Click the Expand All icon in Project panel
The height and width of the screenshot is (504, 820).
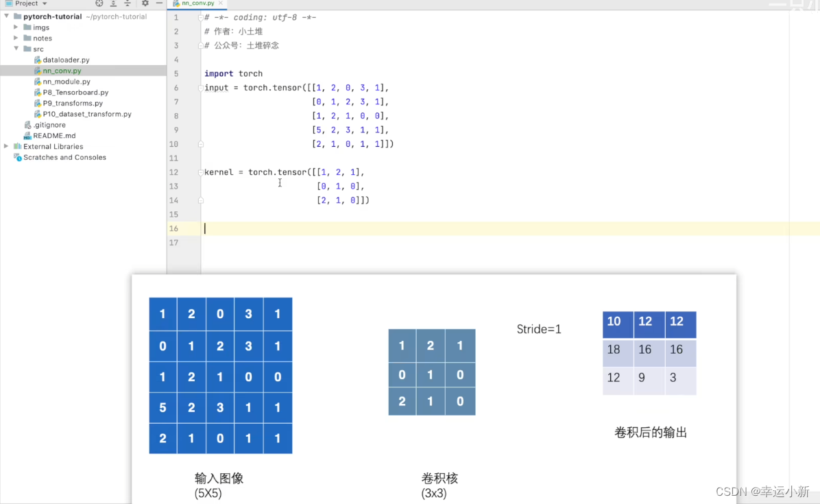[113, 3]
